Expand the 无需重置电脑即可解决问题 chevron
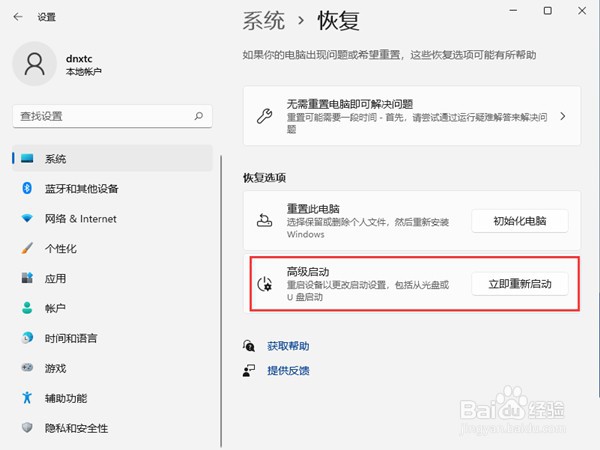This screenshot has width=600, height=450. pos(562,116)
